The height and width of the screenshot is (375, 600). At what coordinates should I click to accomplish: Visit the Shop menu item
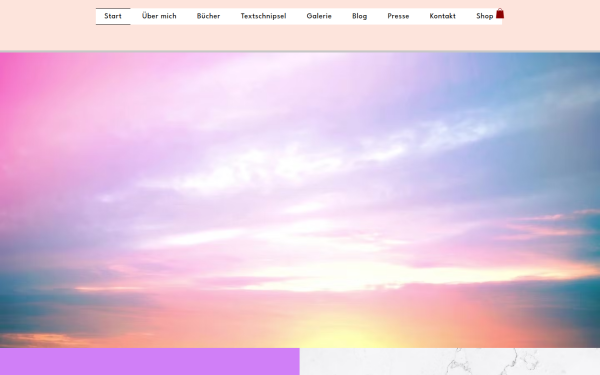click(484, 16)
